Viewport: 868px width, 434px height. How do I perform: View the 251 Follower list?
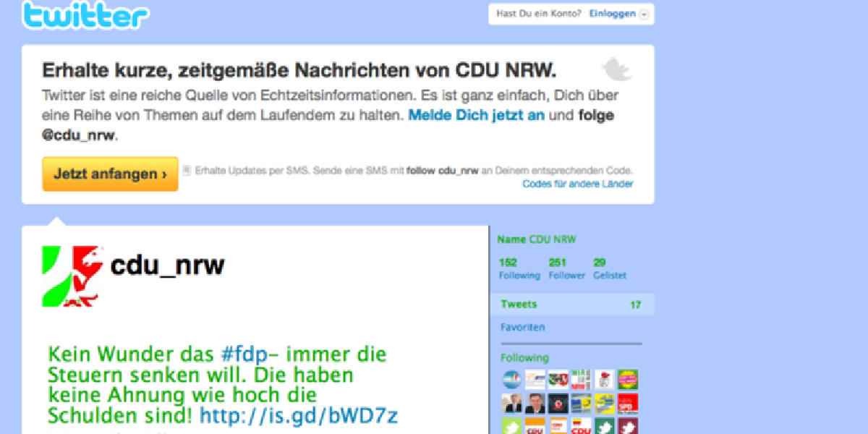click(x=566, y=268)
